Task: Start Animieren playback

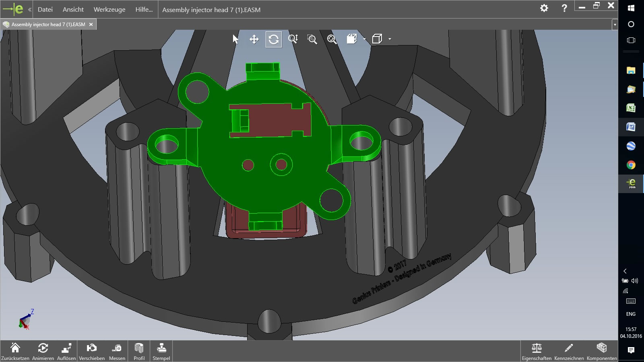Action: click(x=43, y=351)
